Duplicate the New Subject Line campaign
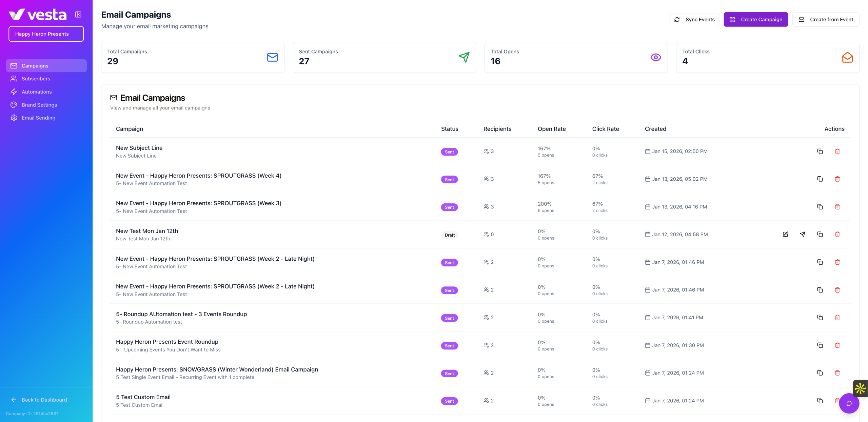This screenshot has height=422, width=868. tap(820, 152)
